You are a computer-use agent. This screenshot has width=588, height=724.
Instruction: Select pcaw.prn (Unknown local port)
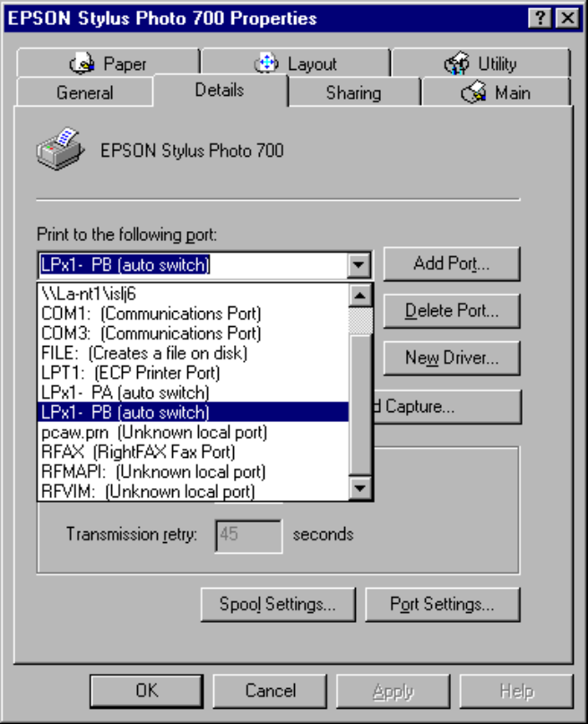pyautogui.click(x=193, y=433)
